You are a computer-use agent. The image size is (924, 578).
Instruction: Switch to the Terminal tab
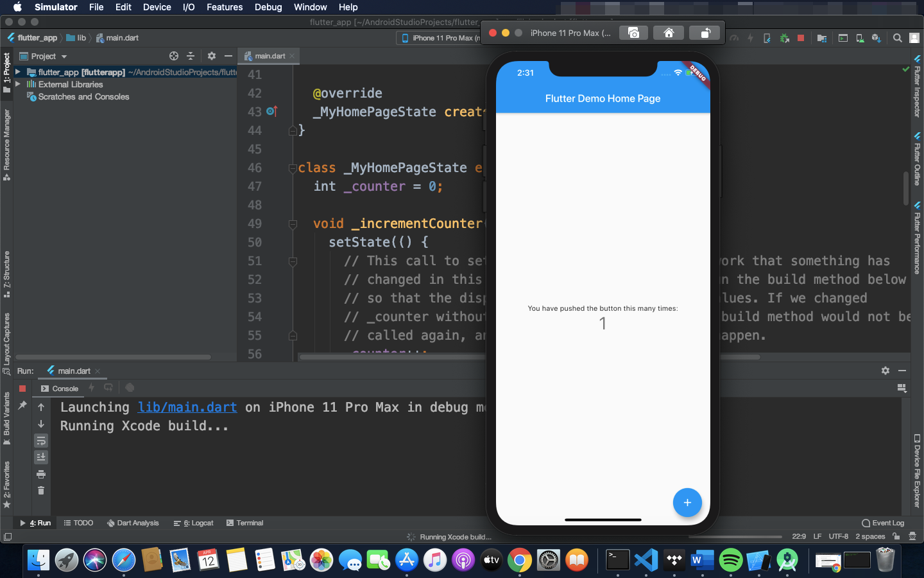coord(244,523)
